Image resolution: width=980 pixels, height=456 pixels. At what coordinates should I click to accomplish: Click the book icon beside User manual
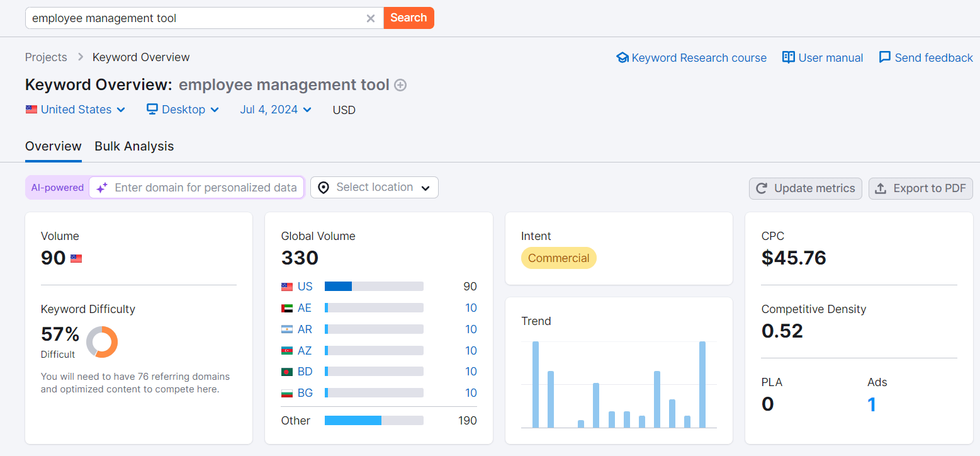pyautogui.click(x=789, y=57)
